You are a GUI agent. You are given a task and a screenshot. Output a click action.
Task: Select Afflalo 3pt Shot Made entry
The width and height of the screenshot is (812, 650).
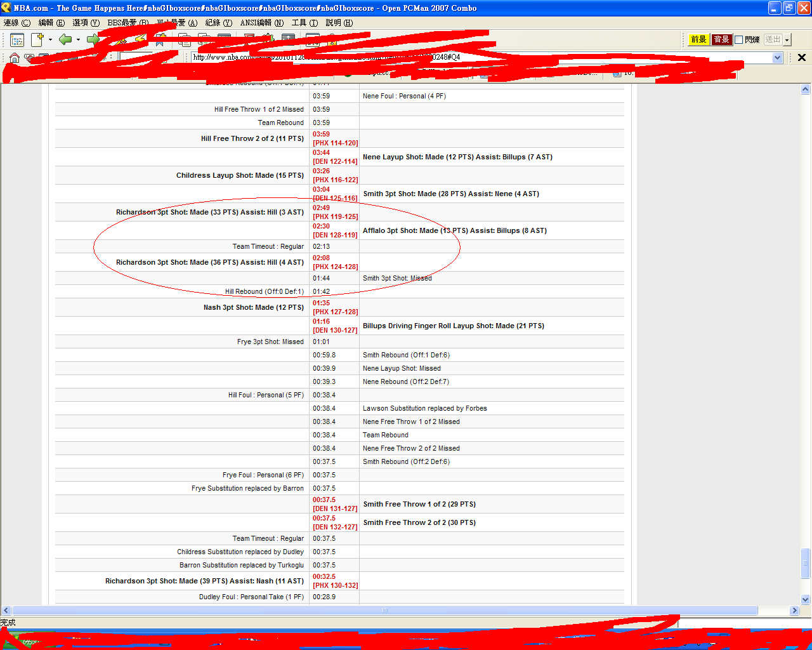pyautogui.click(x=455, y=230)
